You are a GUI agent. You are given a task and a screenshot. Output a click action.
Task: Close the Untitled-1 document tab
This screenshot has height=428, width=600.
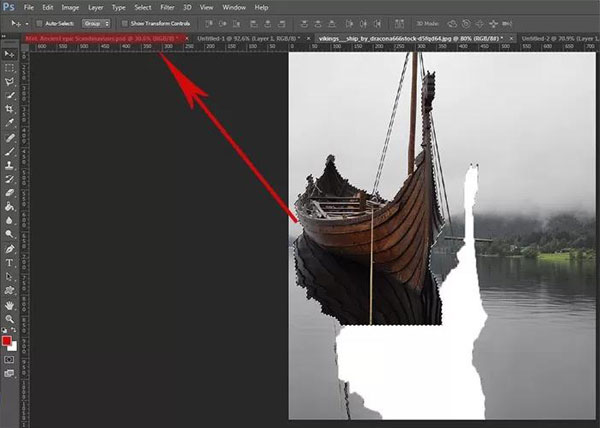coord(308,39)
